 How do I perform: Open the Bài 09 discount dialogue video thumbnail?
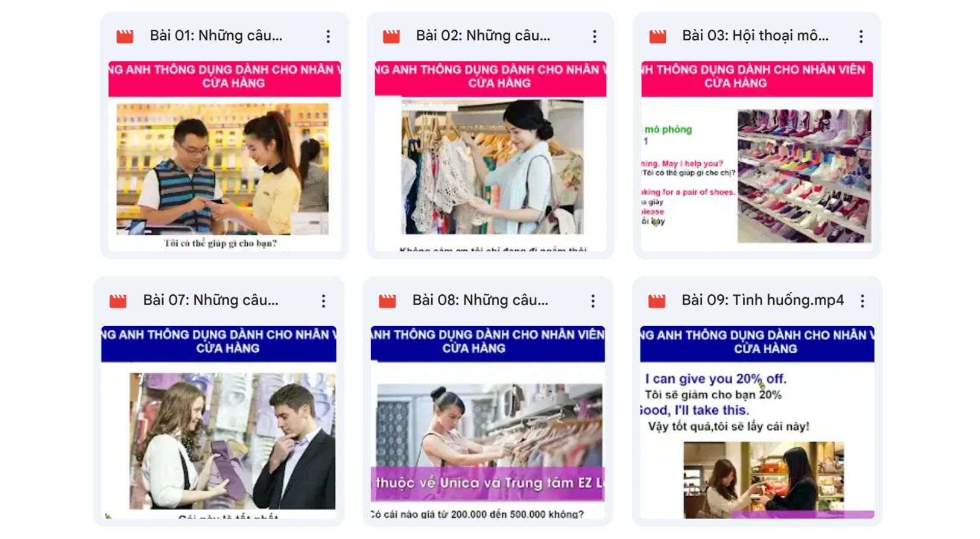[757, 422]
